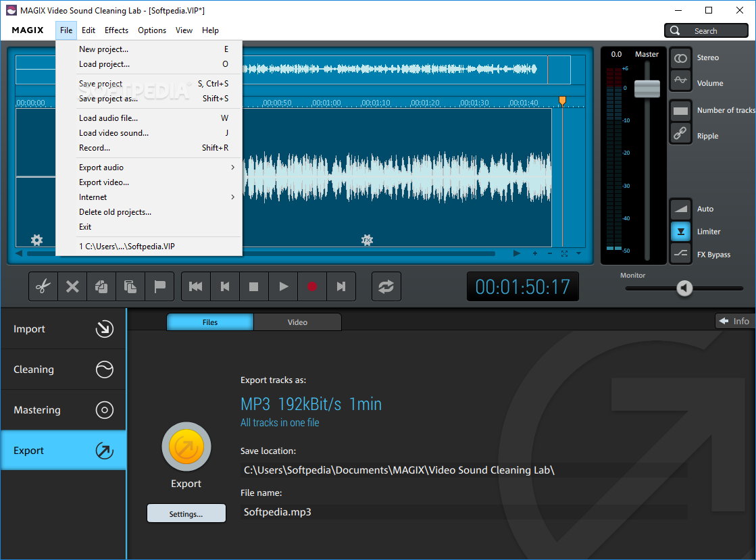Select the scissors cut tool
Viewport: 756px width, 560px height.
43,286
